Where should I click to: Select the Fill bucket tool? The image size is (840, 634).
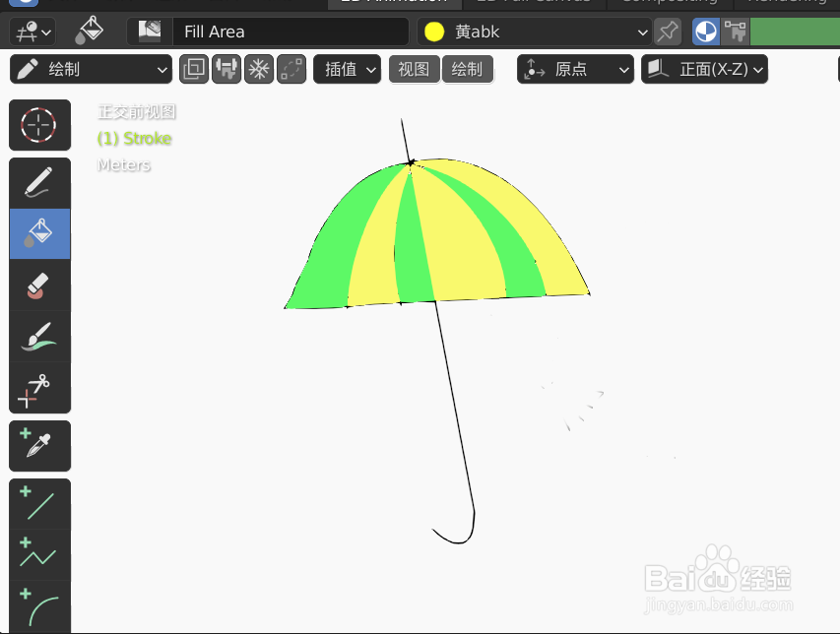[x=39, y=233]
